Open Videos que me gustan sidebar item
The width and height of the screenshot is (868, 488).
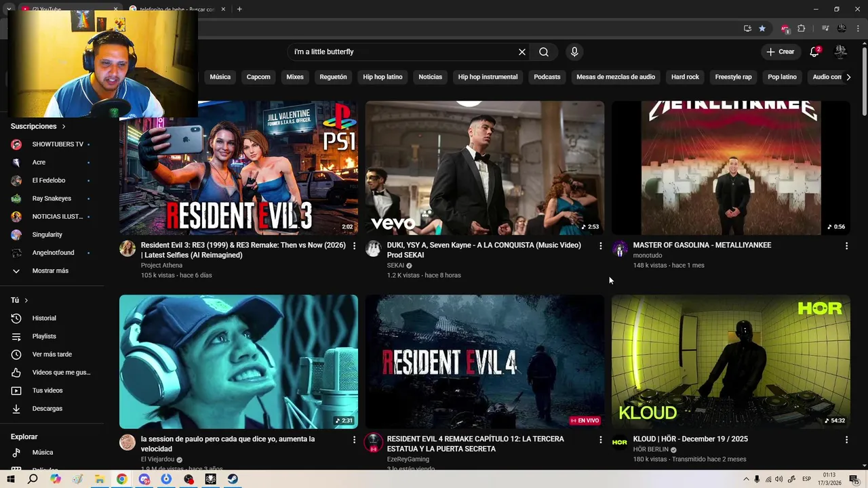coord(52,372)
